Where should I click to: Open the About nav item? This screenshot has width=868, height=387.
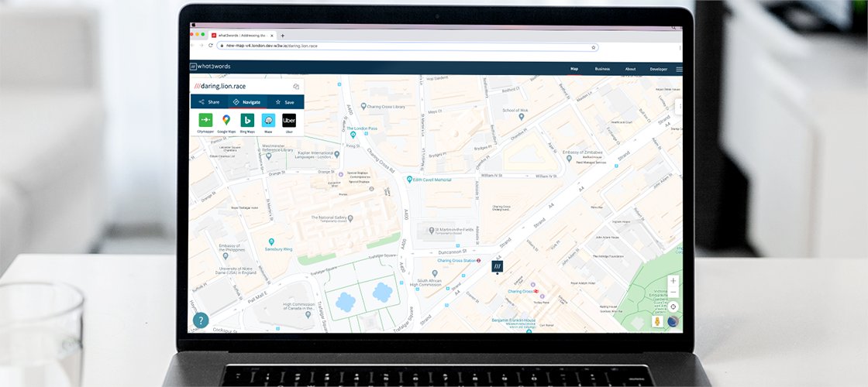[631, 69]
